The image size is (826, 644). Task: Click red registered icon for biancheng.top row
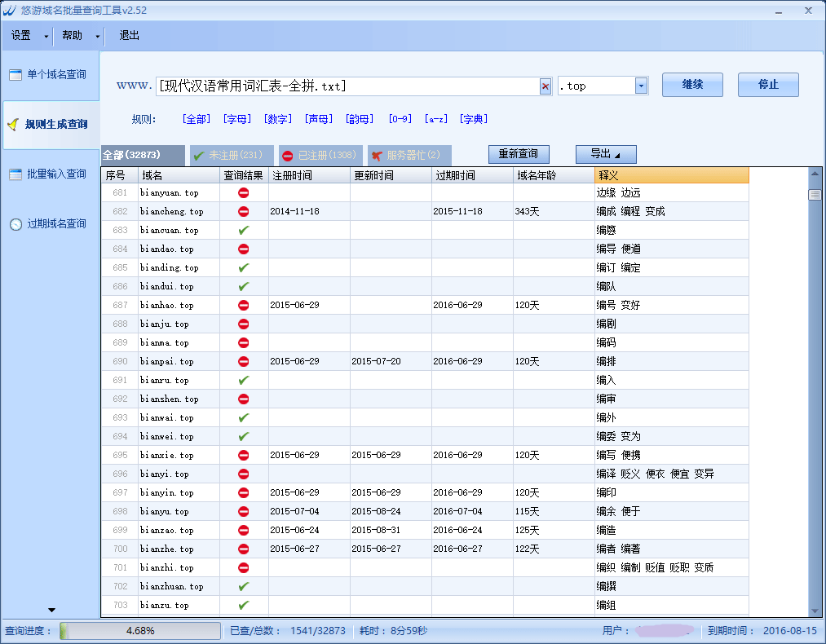pos(243,212)
